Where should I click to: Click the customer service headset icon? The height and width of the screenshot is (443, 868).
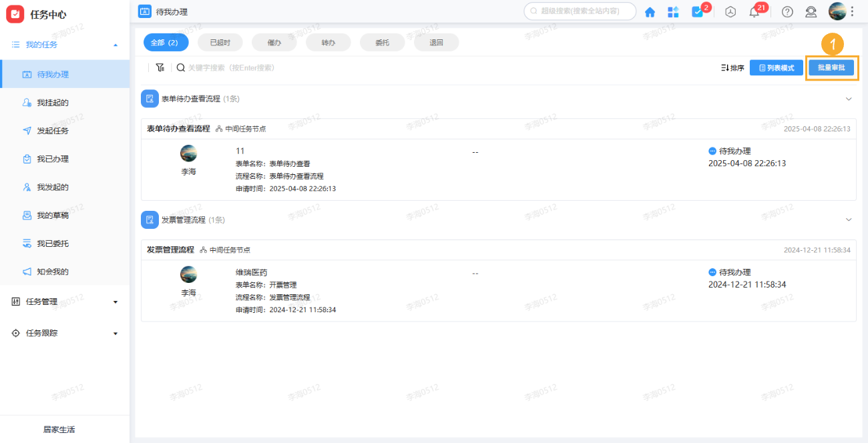click(811, 11)
